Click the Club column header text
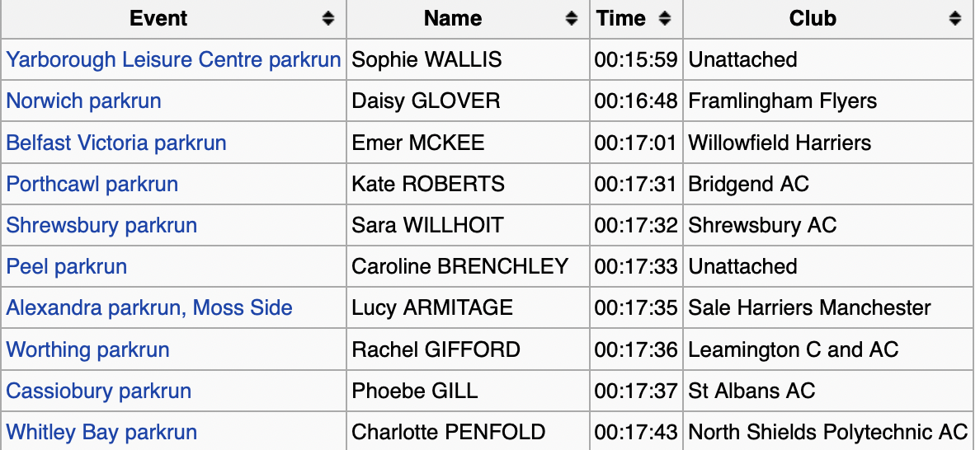980x450 pixels. click(x=813, y=19)
